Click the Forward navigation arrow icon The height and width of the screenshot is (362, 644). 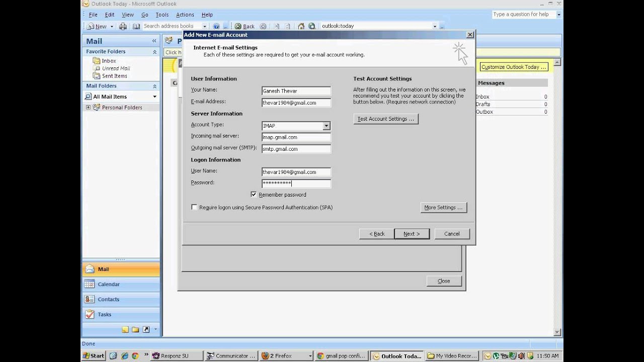[262, 26]
